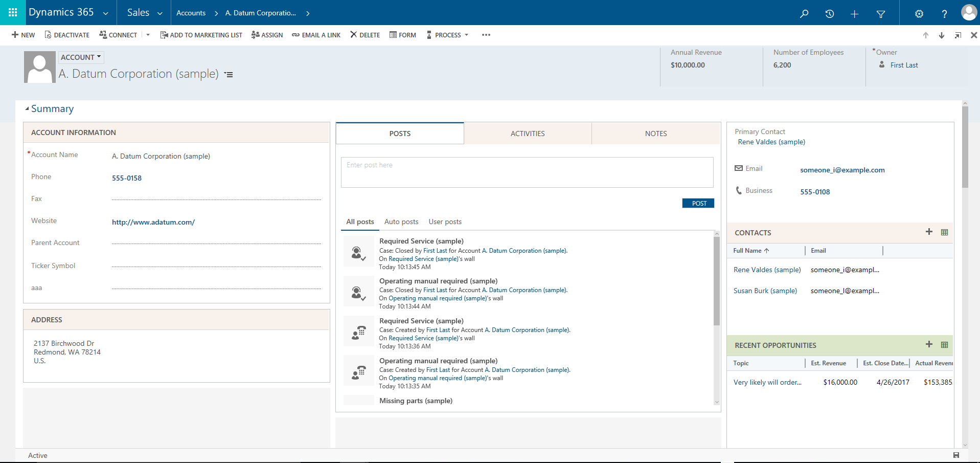Go to next record down arrow
The height and width of the screenshot is (463, 980).
click(941, 35)
